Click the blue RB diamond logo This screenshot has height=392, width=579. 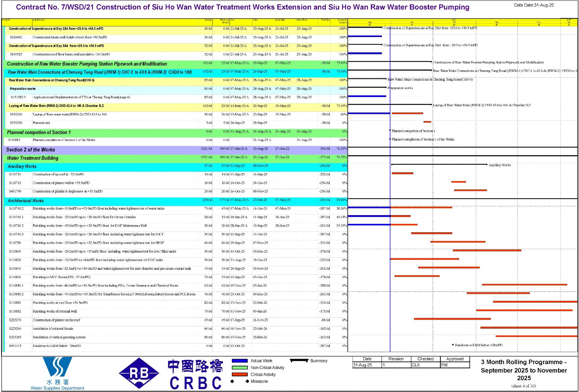139,374
